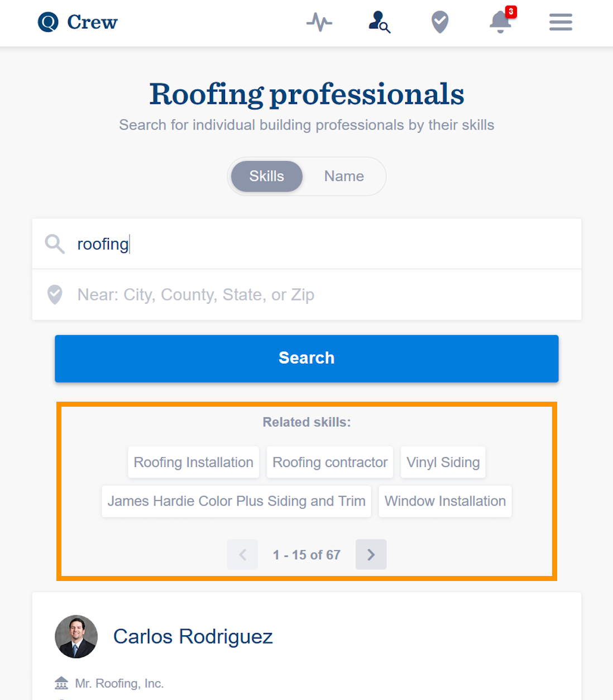Select the Roofing contractor related skill
Image resolution: width=613 pixels, height=700 pixels.
[329, 462]
